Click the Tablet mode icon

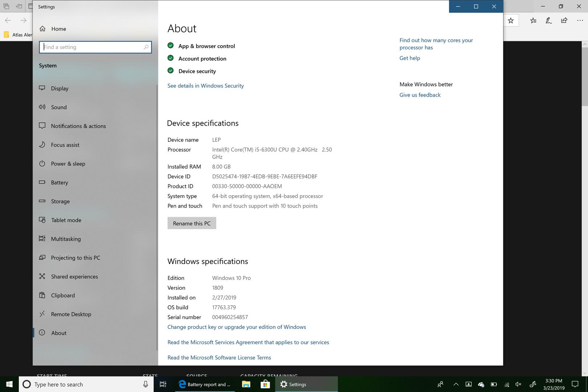tap(42, 220)
